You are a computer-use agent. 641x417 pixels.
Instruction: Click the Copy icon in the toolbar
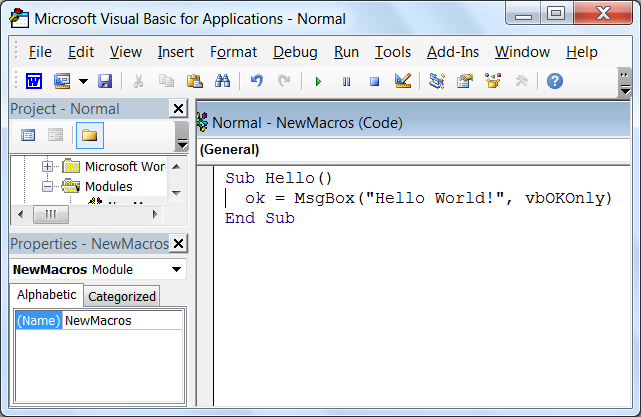[x=166, y=81]
